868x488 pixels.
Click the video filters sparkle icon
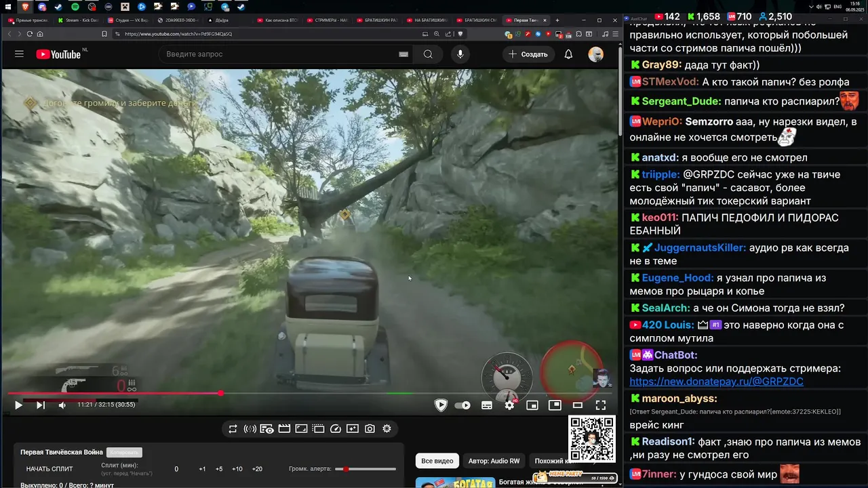(353, 429)
